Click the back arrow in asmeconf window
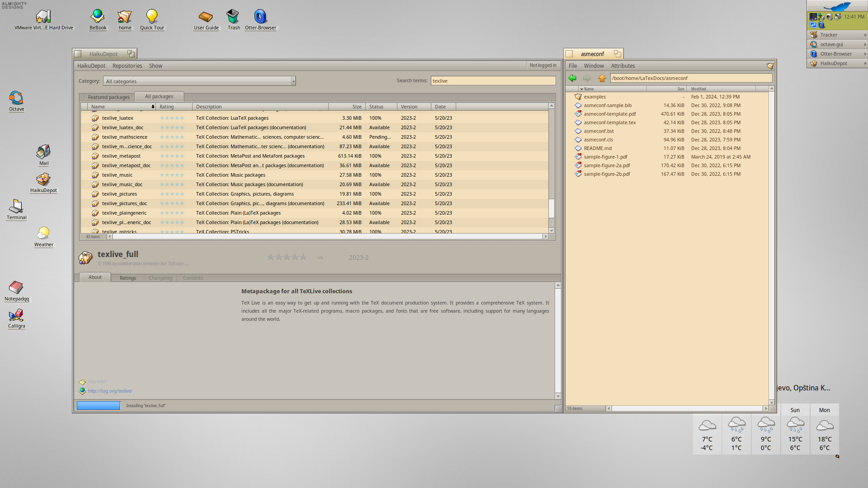 (x=572, y=78)
